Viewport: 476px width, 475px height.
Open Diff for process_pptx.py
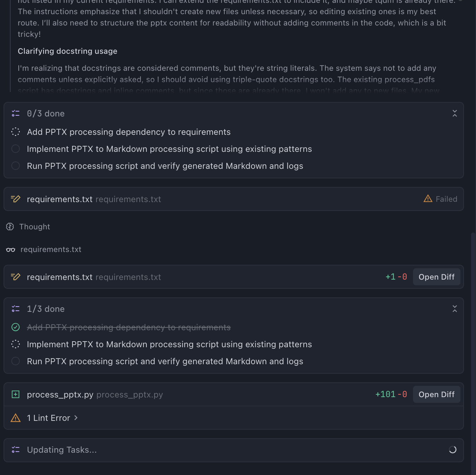(436, 394)
